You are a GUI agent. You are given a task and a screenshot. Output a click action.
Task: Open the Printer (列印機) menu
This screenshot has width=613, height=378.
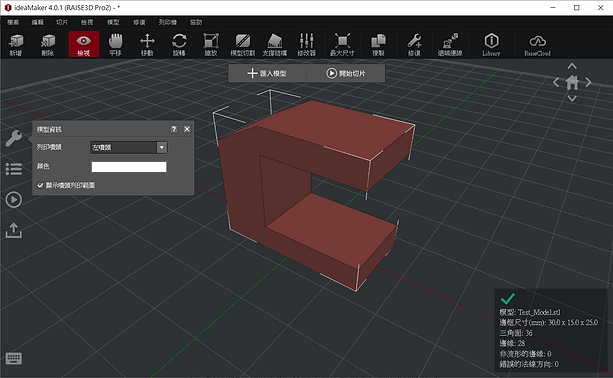pos(167,22)
